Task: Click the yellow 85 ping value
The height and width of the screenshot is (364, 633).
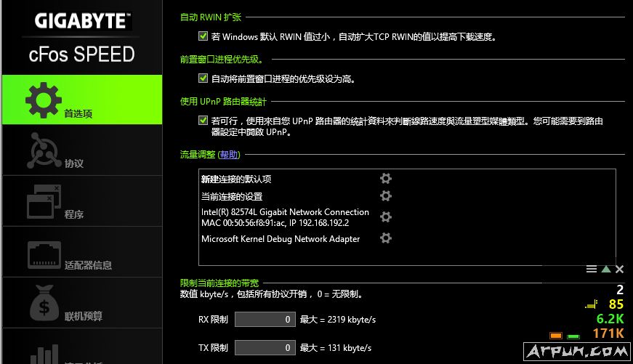Action: tap(616, 304)
